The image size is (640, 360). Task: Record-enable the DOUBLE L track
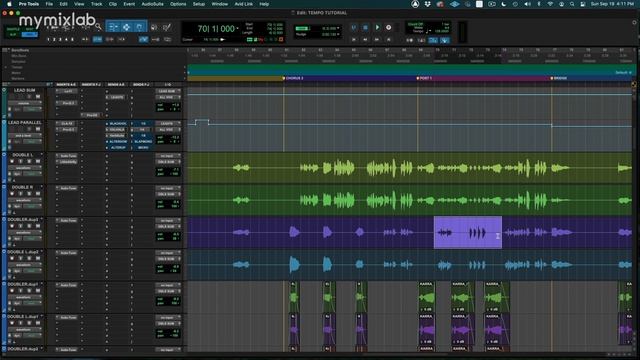[x=12, y=162]
